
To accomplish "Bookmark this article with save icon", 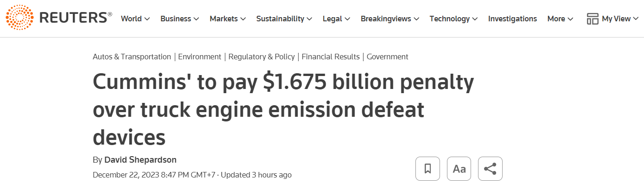I will pyautogui.click(x=427, y=169).
